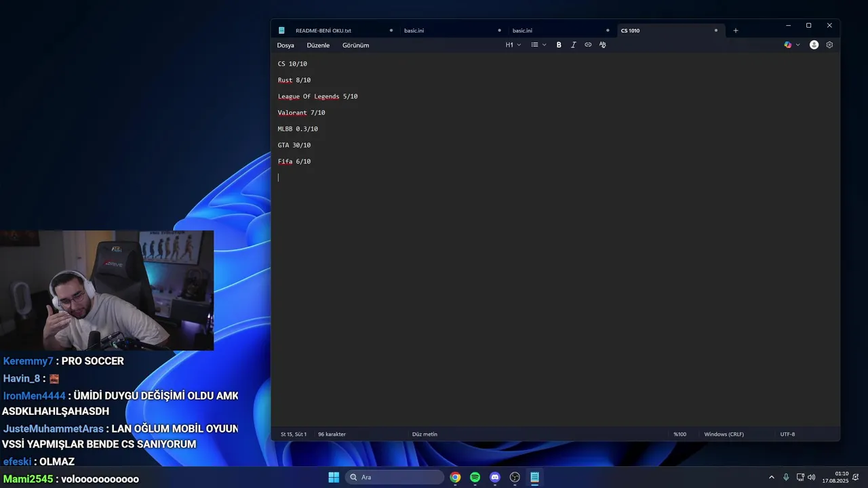Click the line "Rust 8/10"

[294, 80]
